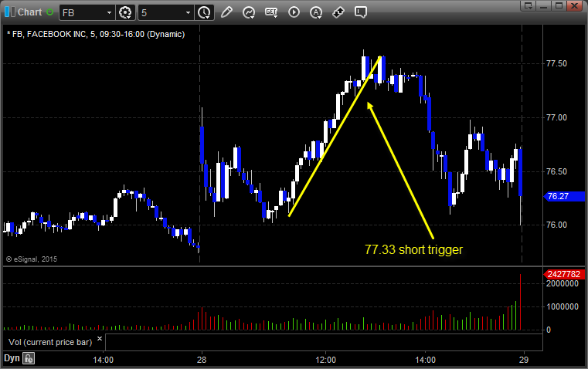Click the Dyn scale label
The width and height of the screenshot is (588, 369).
tap(12, 358)
